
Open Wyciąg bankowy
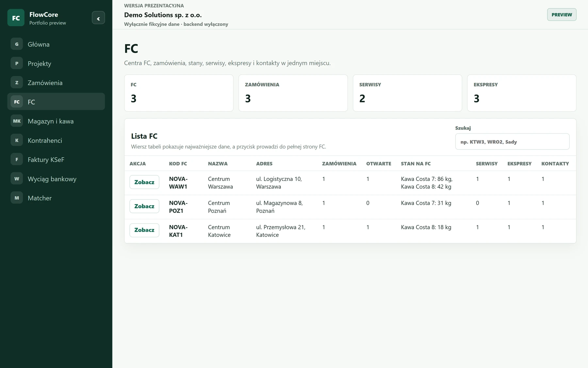[56, 179]
